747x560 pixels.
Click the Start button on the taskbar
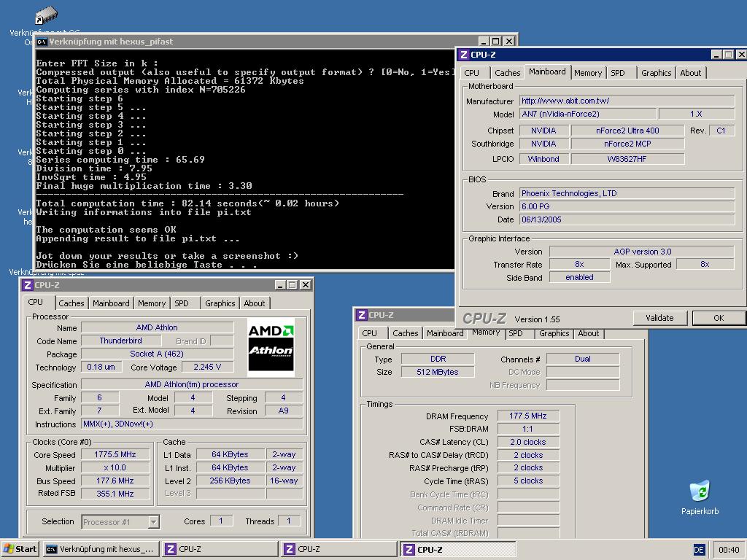click(x=20, y=549)
